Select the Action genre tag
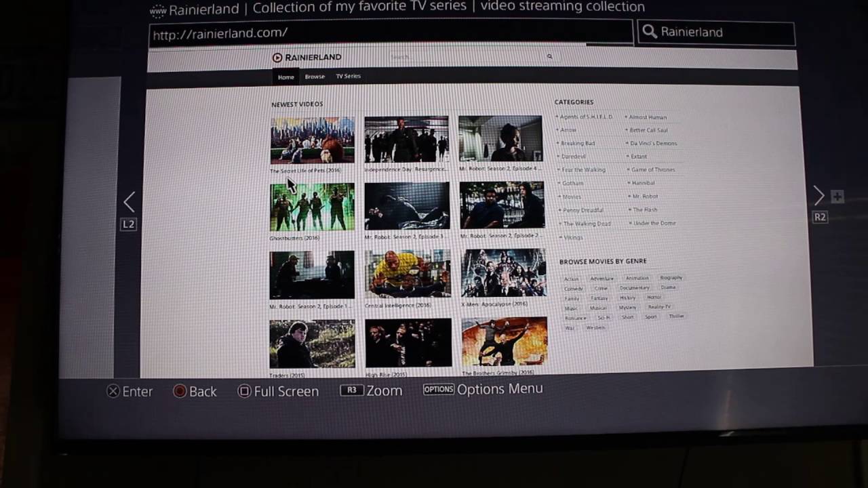This screenshot has width=868, height=488. click(x=572, y=279)
